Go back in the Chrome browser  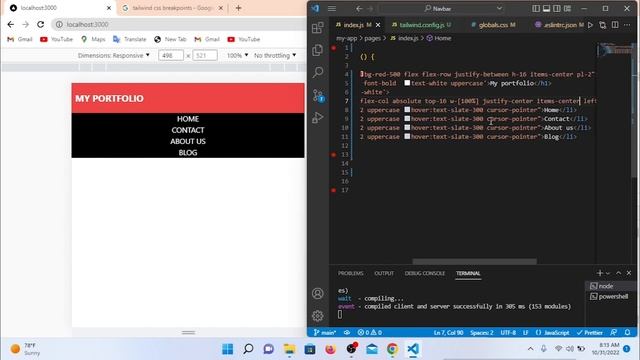(11, 24)
